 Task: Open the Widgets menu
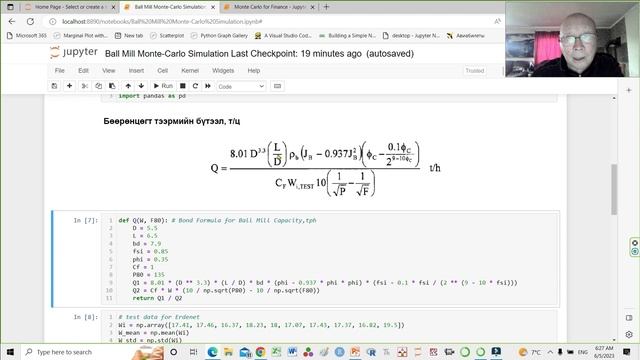pyautogui.click(x=223, y=71)
